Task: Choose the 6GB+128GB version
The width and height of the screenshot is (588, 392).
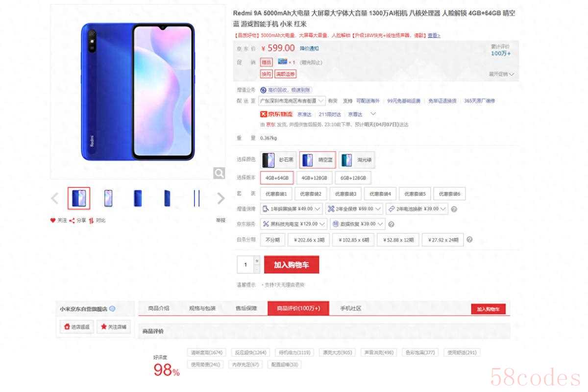Action: click(354, 177)
